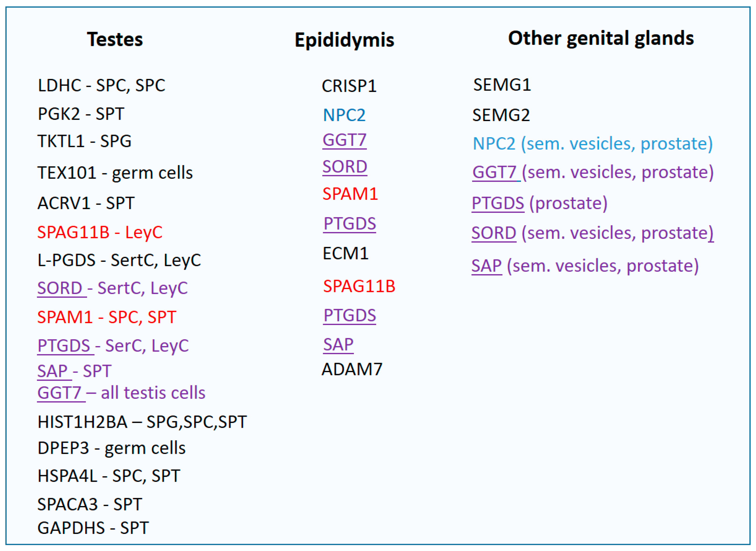Select the Epididymis column heading

pyautogui.click(x=344, y=40)
